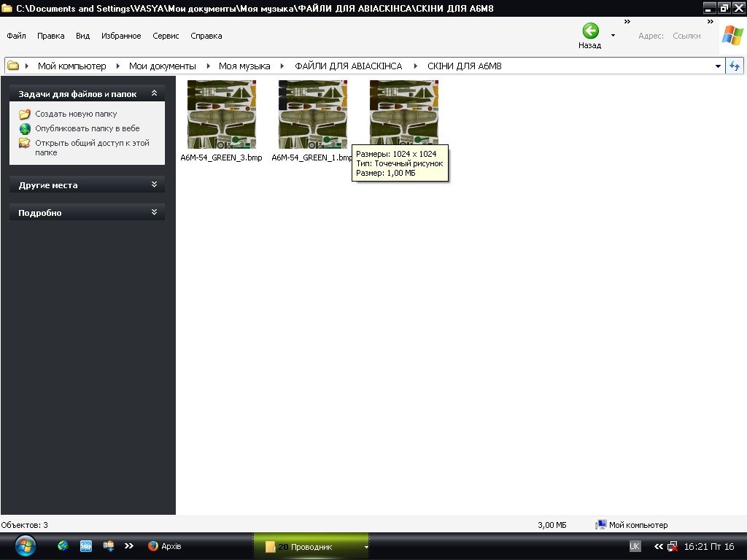Screen dimensions: 747x560
Task: Select A6M-54_GREEN_1.bmp thumbnail
Action: click(313, 114)
